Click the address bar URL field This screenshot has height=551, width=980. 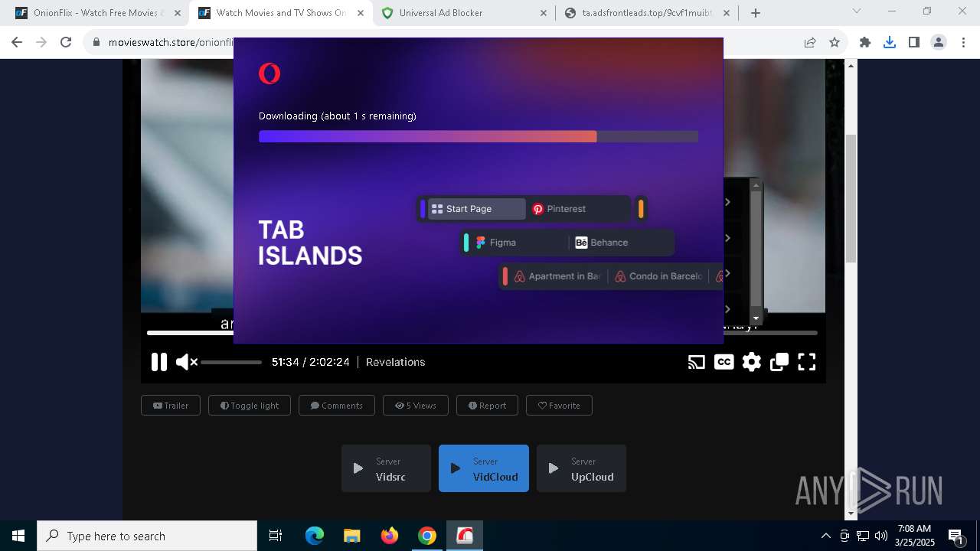pyautogui.click(x=467, y=42)
